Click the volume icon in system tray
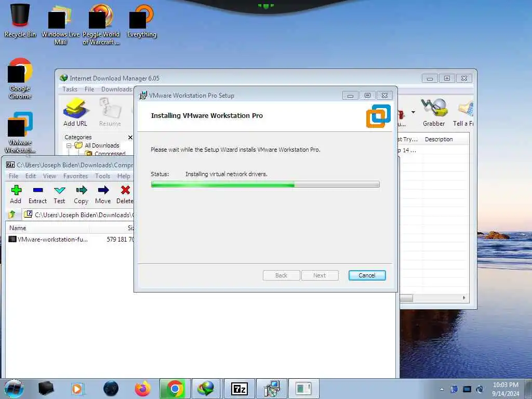The height and width of the screenshot is (399, 532). [x=480, y=389]
